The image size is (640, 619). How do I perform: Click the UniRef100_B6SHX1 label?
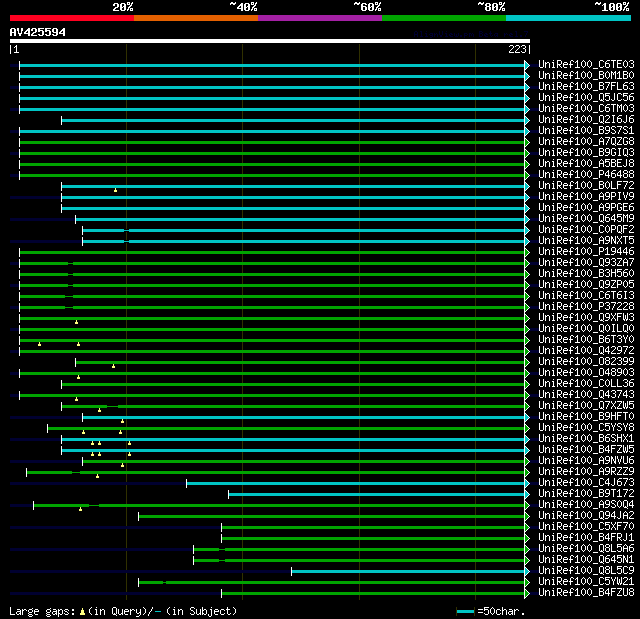click(x=586, y=439)
